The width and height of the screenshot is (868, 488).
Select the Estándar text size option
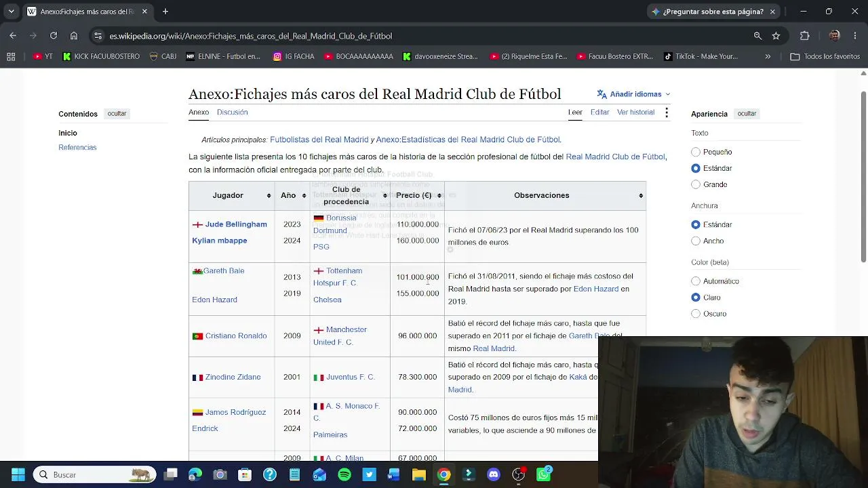[696, 168]
